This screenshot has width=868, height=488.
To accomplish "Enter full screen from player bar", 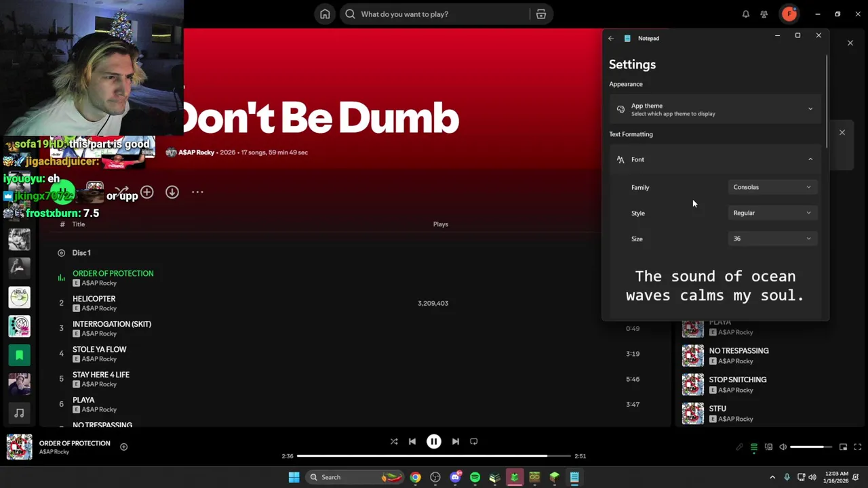I will (x=858, y=447).
